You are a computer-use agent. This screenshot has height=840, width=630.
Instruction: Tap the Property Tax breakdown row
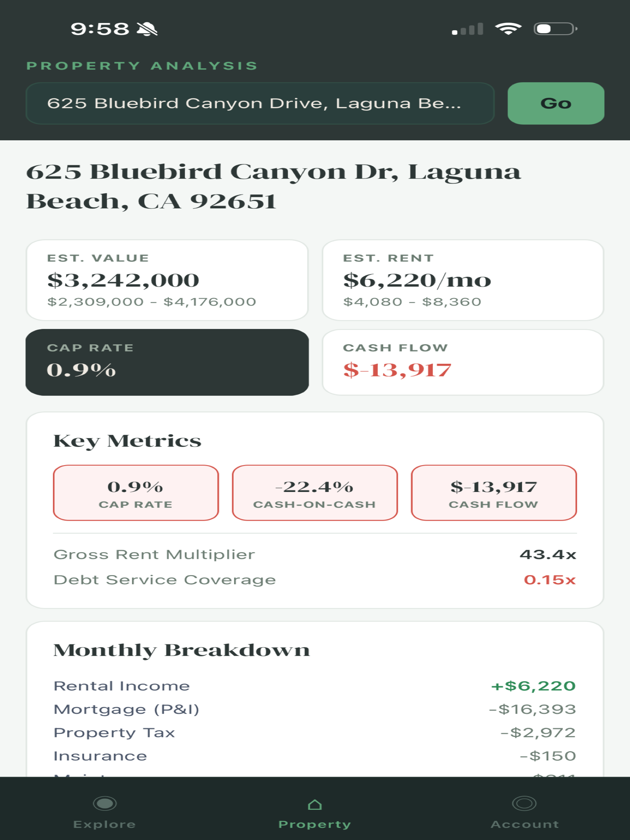[x=315, y=732]
